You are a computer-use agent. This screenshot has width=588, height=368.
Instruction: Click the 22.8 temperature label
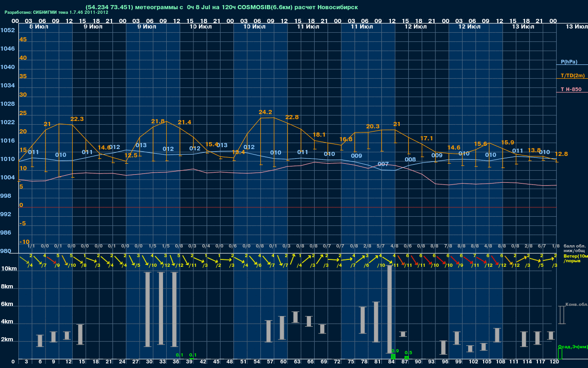(292, 117)
